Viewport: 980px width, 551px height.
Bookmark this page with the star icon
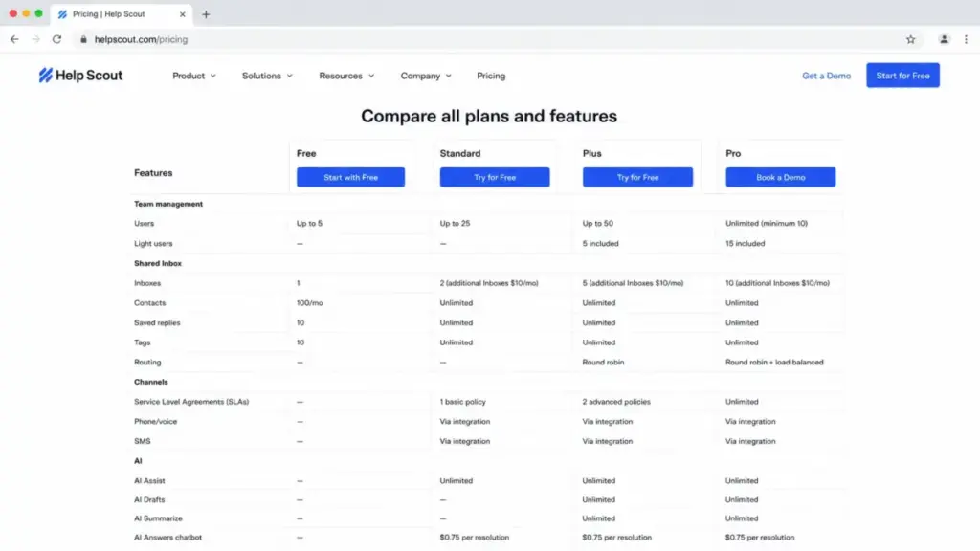click(x=911, y=39)
